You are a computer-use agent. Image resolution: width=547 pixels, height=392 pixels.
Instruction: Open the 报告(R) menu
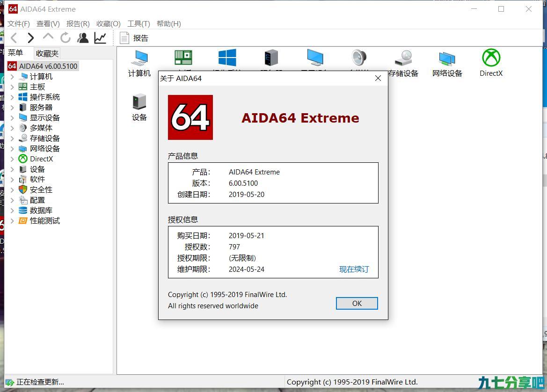(x=78, y=24)
